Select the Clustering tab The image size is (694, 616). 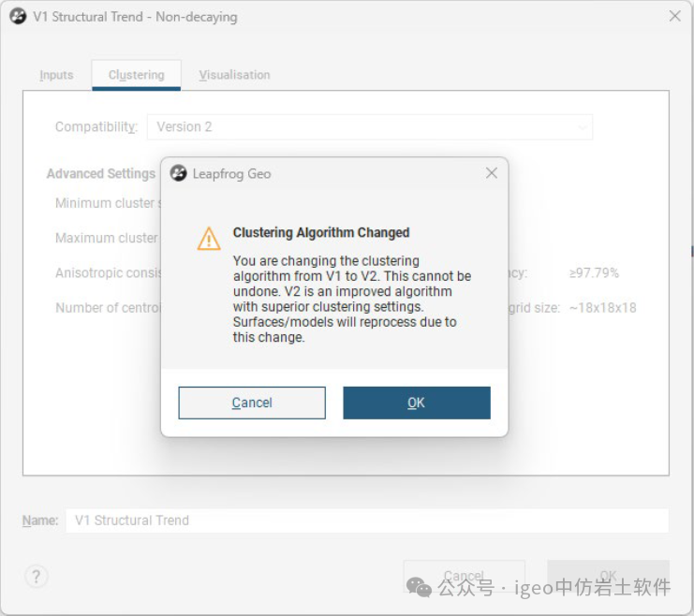pyautogui.click(x=137, y=75)
